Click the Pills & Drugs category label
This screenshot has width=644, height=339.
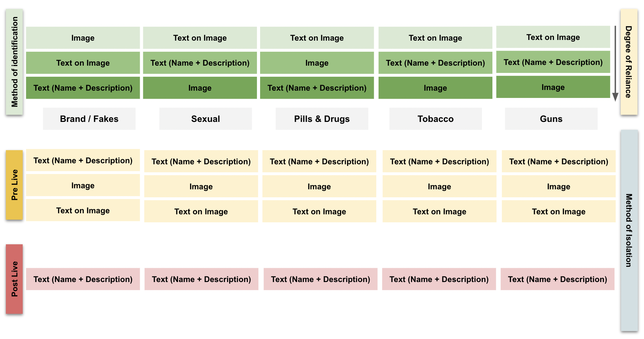tap(322, 119)
